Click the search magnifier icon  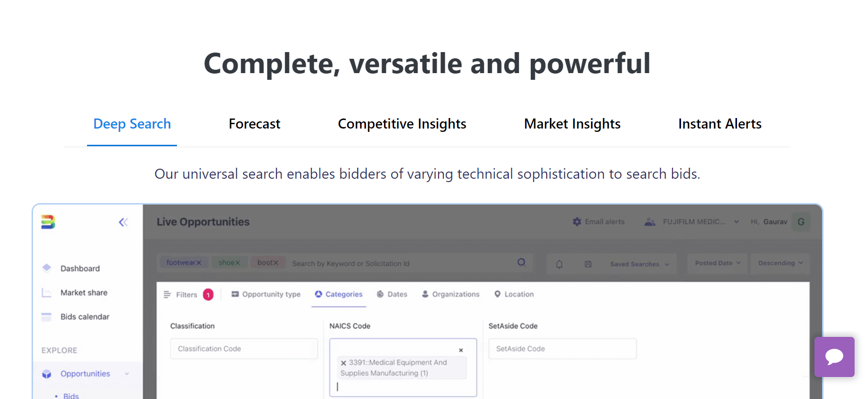coord(521,262)
